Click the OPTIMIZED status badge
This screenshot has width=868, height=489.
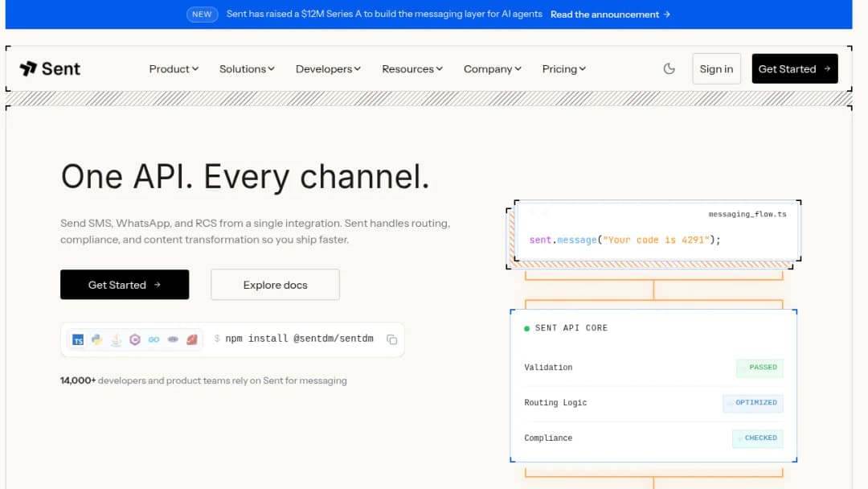tap(753, 403)
